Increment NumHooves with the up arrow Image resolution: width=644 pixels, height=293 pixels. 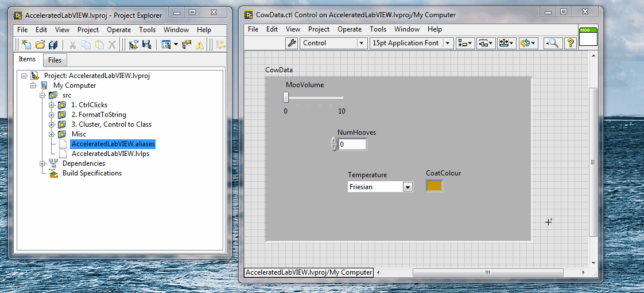[x=333, y=141]
